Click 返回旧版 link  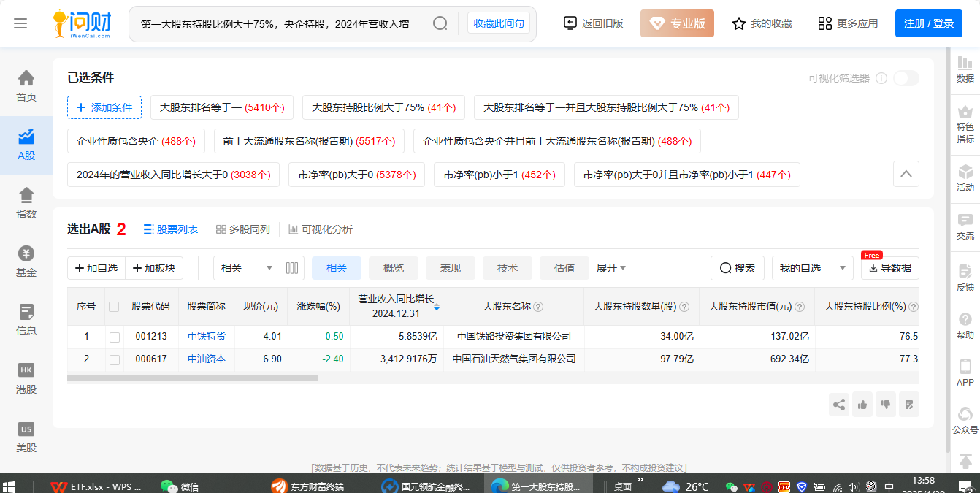pos(594,23)
